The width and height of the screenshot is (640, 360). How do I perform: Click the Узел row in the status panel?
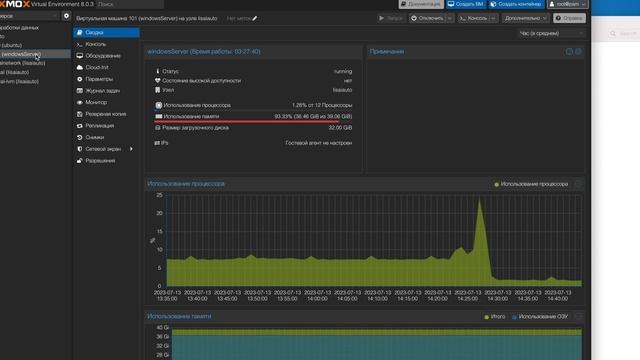pyautogui.click(x=253, y=90)
